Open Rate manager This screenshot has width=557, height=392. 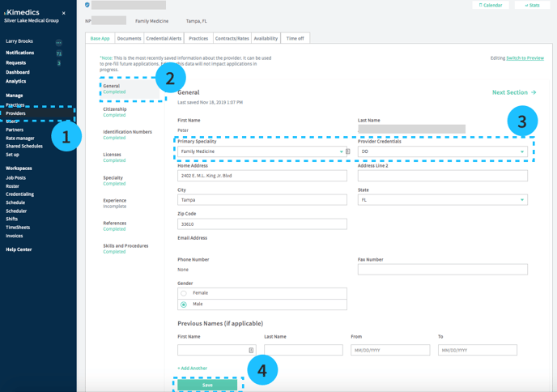(x=20, y=138)
